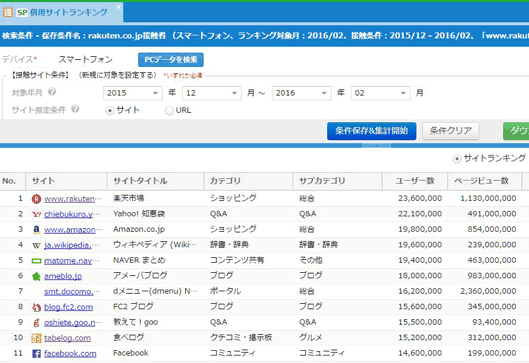Click the Facebook favicon in row 11
Image resolution: width=529 pixels, height=363 pixels.
(x=36, y=354)
